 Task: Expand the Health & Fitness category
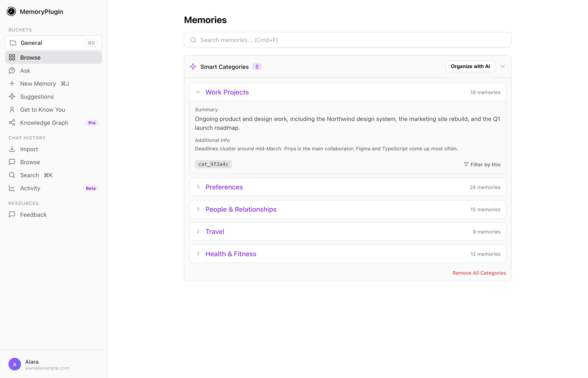point(198,254)
